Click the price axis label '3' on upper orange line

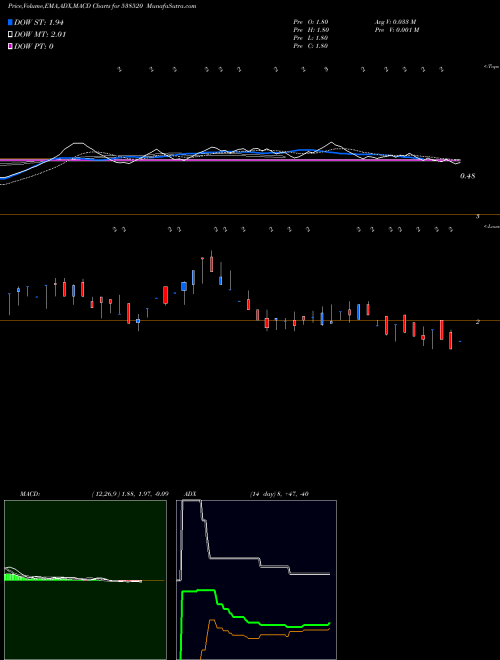point(478,216)
